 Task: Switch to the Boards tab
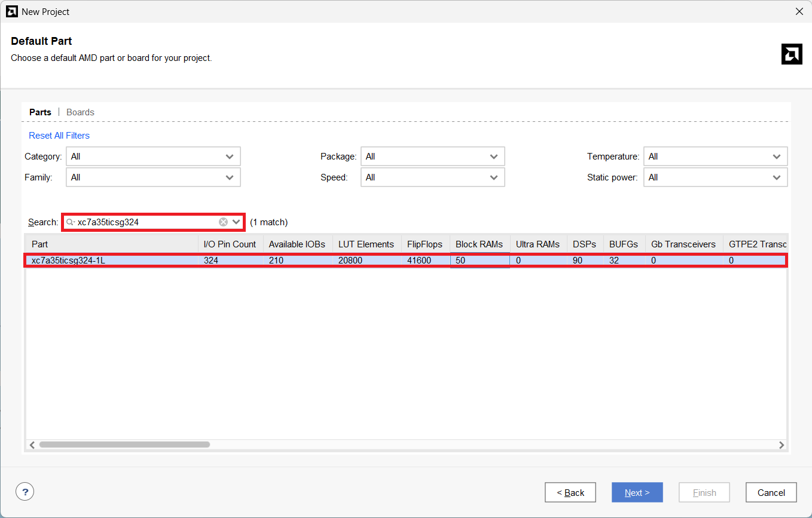point(80,112)
